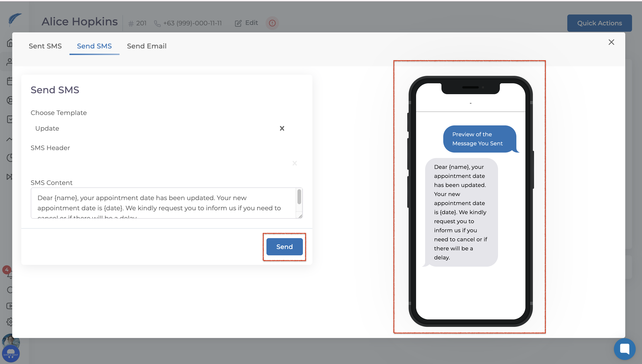
Task: Open the Quick Actions button
Action: [x=599, y=23]
